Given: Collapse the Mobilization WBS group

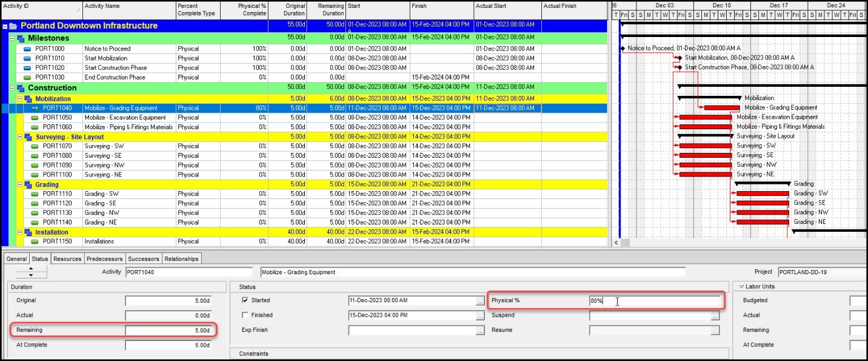Looking at the screenshot, I should coord(20,99).
